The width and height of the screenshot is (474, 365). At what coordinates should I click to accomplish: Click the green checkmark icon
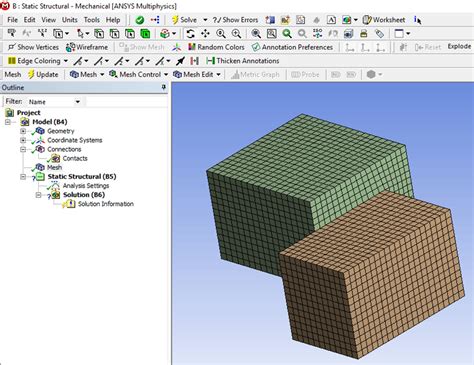click(x=140, y=20)
